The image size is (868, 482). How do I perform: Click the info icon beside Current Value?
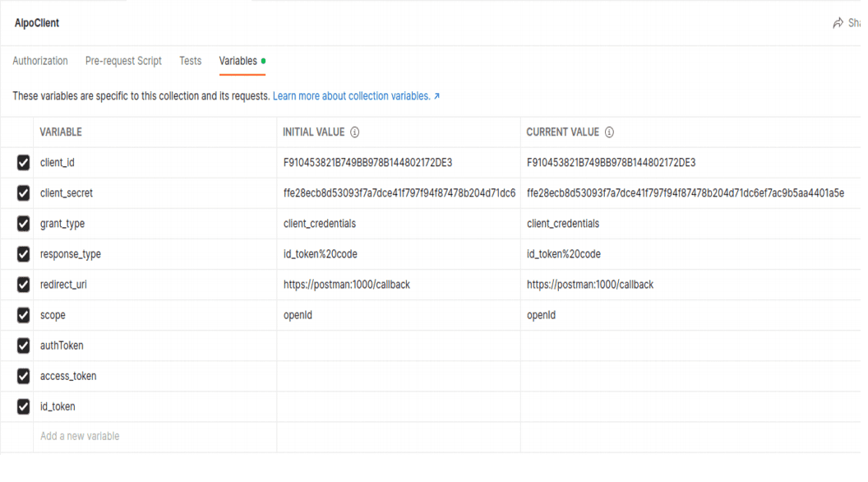pos(610,132)
